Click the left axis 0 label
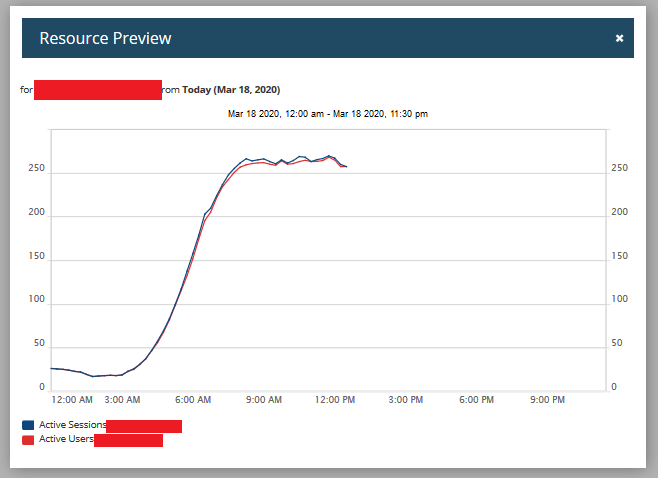Screen dimensions: 658x478 pyautogui.click(x=42, y=387)
